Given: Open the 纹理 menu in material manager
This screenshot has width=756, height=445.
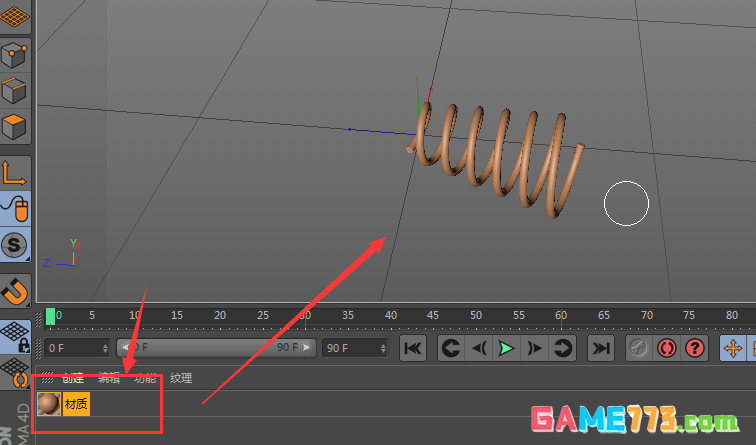Looking at the screenshot, I should (180, 378).
